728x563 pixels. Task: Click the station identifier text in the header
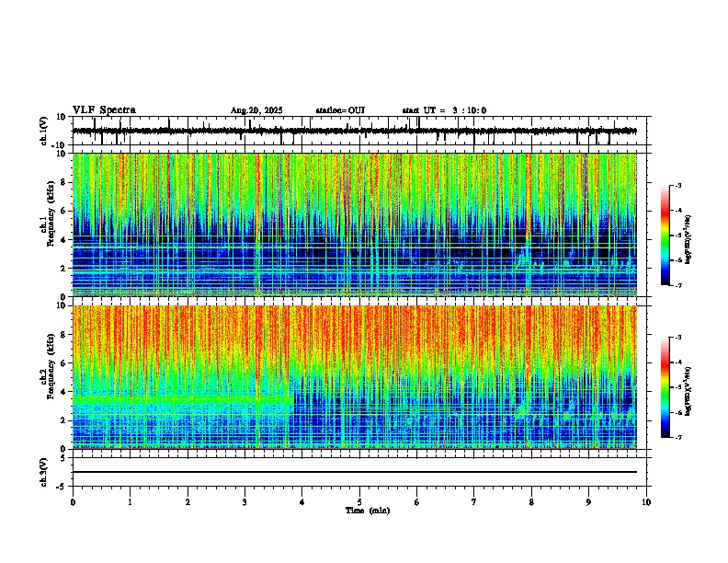(x=340, y=110)
